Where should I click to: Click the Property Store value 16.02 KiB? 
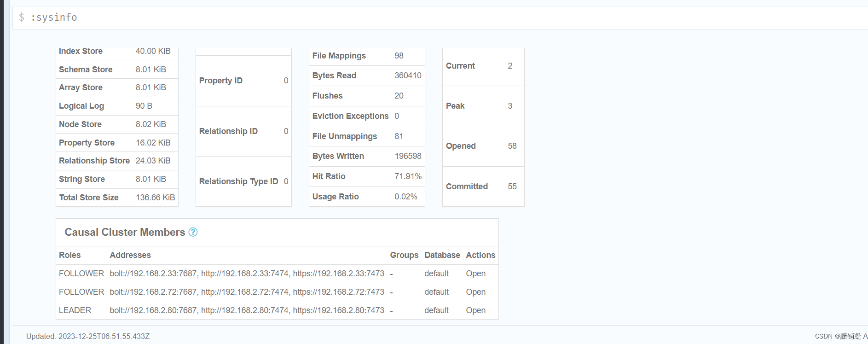[x=153, y=143]
